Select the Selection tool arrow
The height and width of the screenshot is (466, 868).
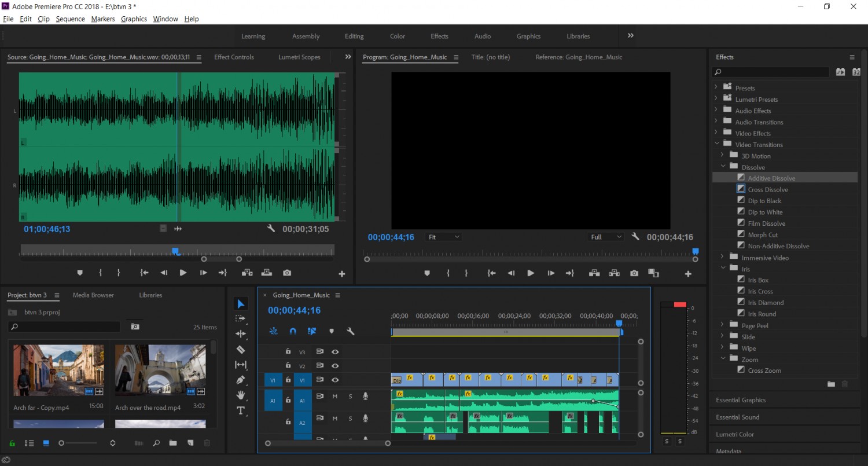tap(241, 304)
